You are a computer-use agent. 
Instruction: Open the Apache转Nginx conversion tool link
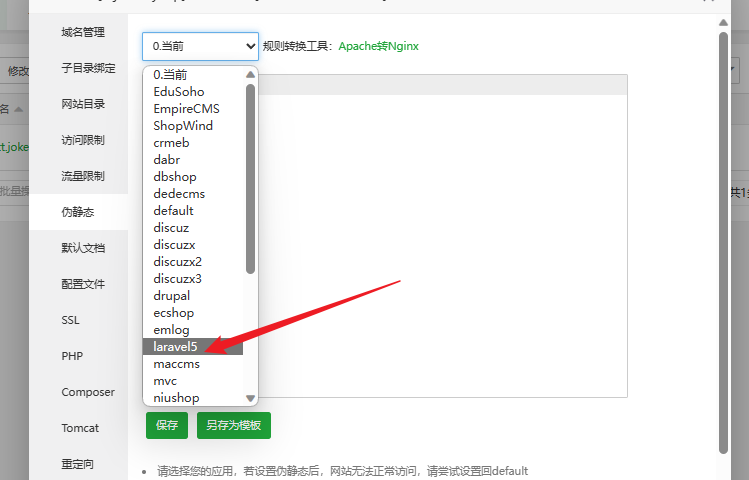point(378,46)
